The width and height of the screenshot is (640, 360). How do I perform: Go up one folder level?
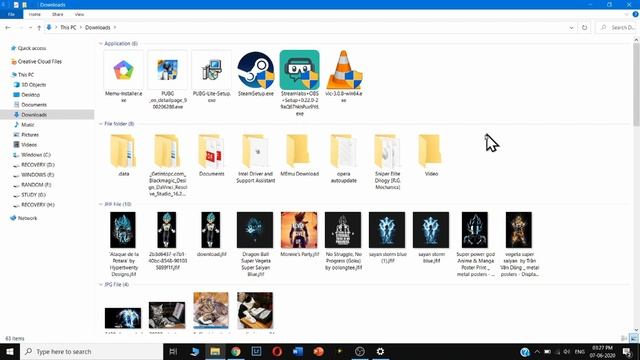39,27
